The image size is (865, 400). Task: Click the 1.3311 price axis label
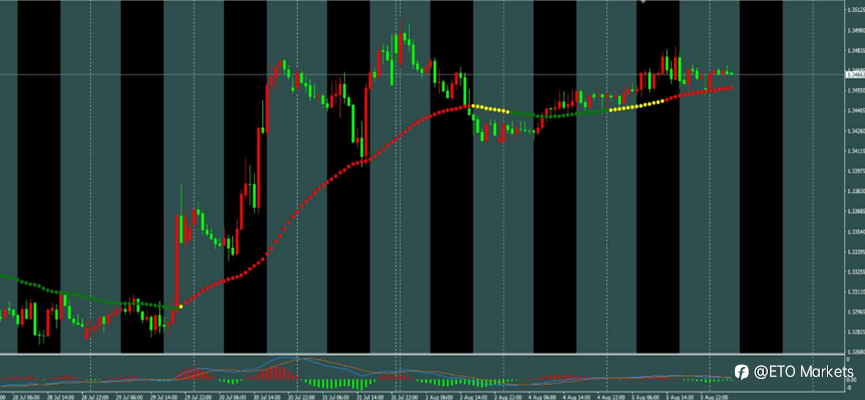coord(857,292)
